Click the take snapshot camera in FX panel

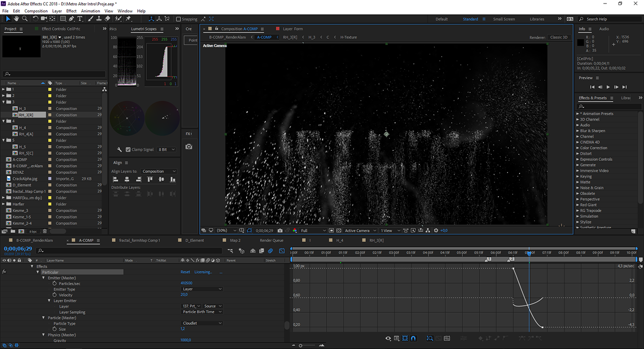tap(189, 146)
